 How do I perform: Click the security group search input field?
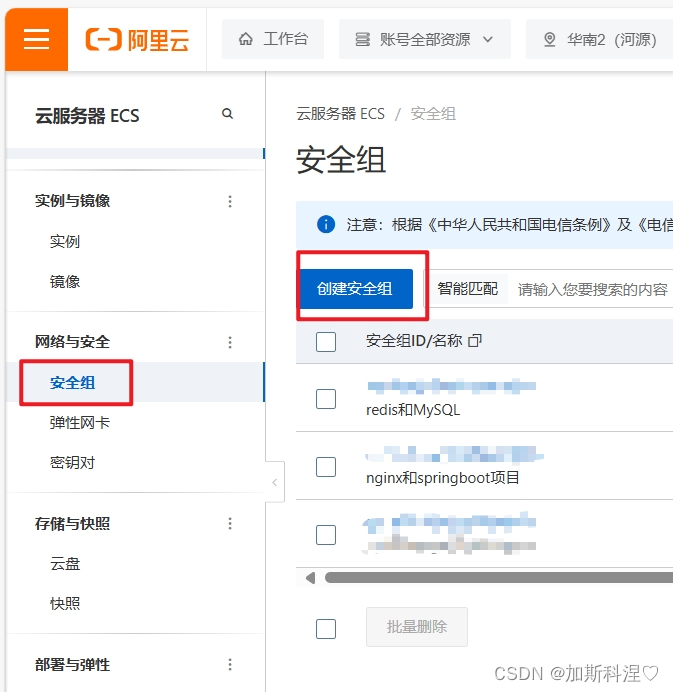coord(593,290)
